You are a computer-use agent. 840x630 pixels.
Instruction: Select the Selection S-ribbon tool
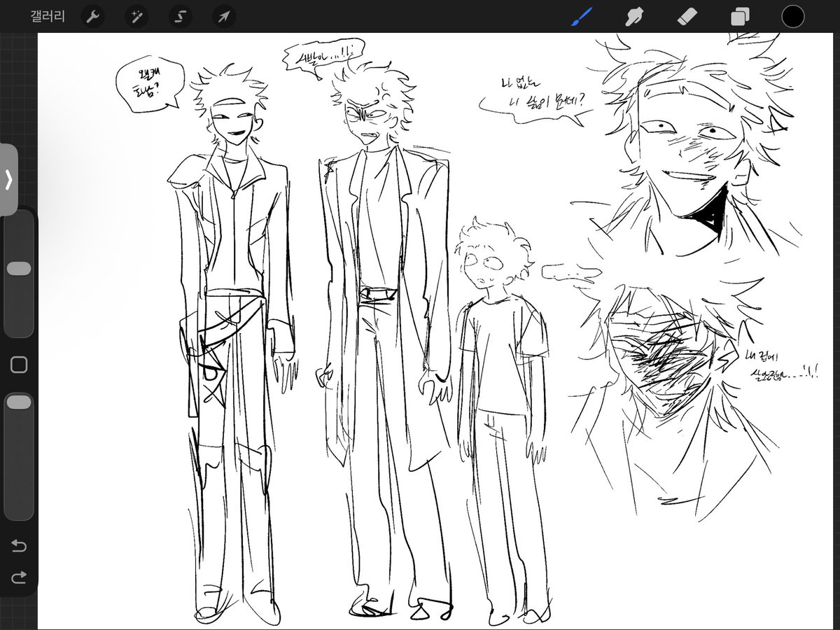click(x=180, y=17)
